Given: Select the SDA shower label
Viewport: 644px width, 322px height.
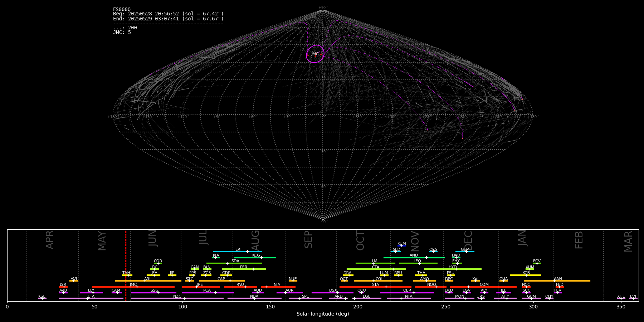Looking at the screenshot, I should [235, 261].
